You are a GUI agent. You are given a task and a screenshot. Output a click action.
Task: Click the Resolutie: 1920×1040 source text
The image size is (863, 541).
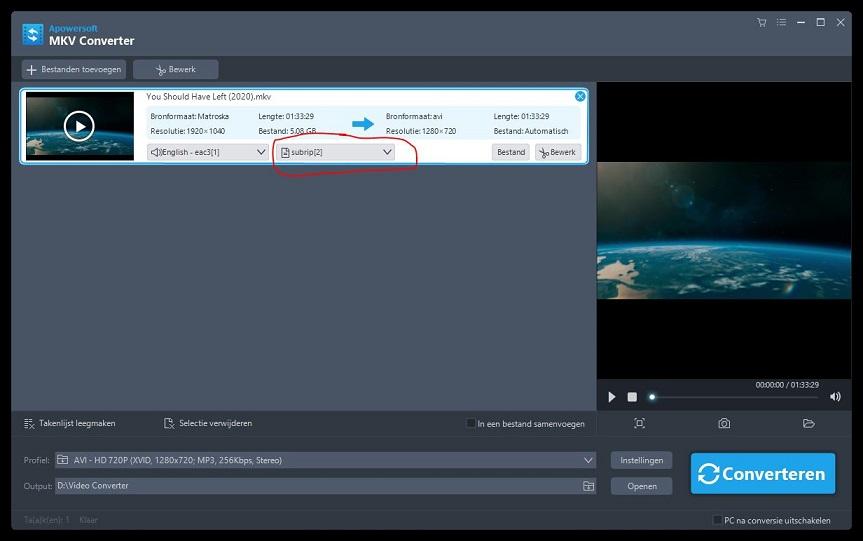pyautogui.click(x=188, y=131)
